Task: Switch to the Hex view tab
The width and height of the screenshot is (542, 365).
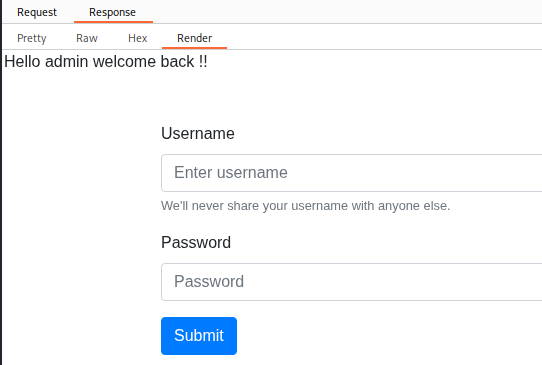Action: (138, 38)
